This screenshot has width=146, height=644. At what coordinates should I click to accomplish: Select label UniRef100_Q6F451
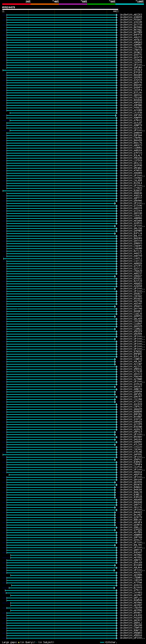131,394
